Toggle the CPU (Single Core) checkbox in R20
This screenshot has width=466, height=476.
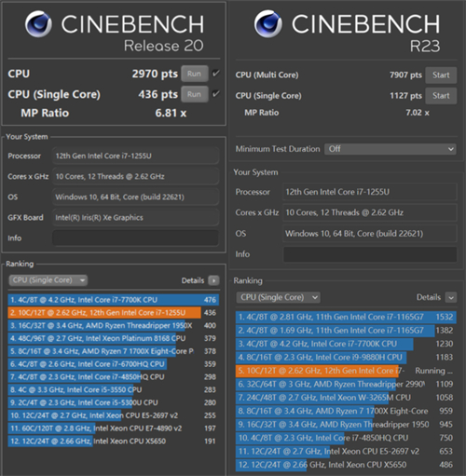coord(216,94)
